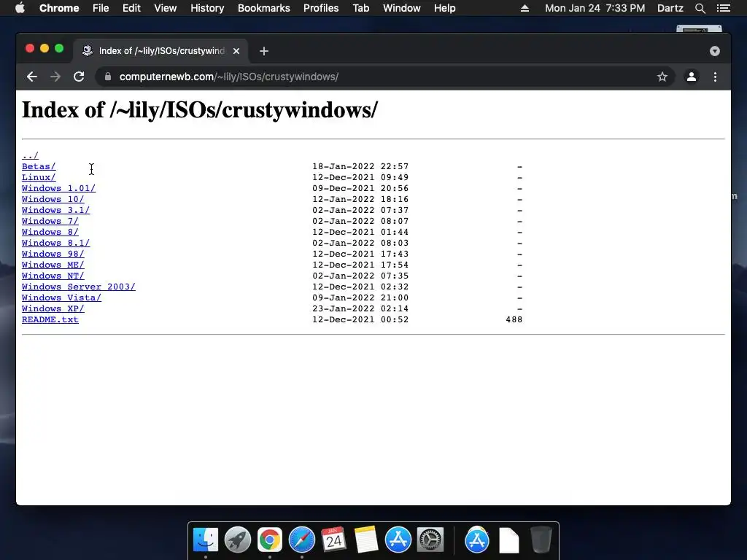Image resolution: width=747 pixels, height=560 pixels.
Task: Bookmark this page with the star icon
Action: pos(662,77)
